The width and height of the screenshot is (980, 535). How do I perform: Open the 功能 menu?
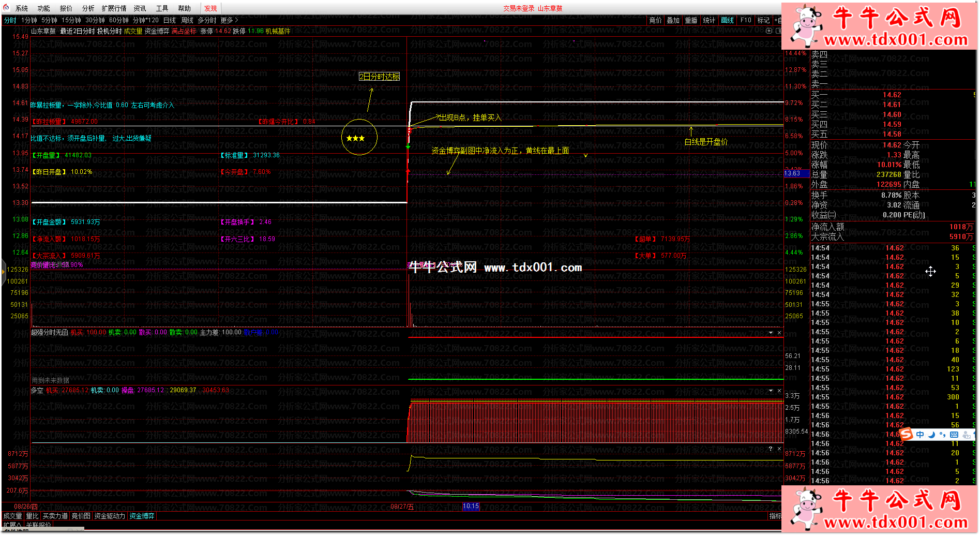44,8
